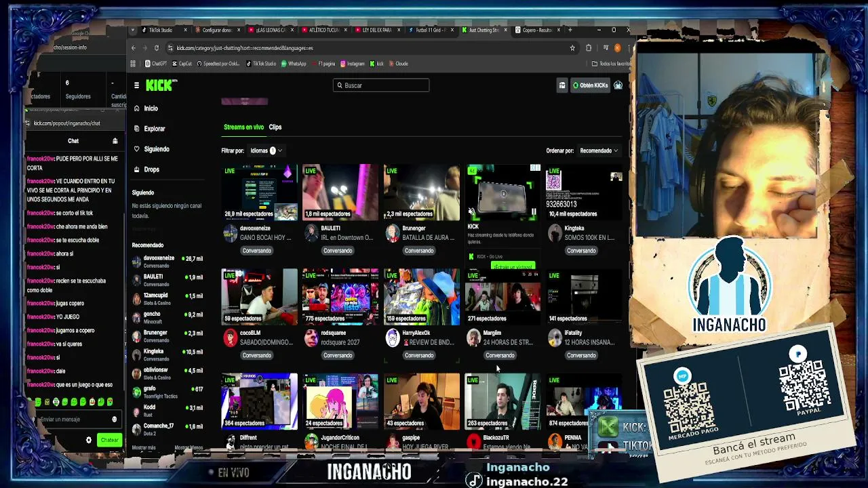Viewport: 868px width, 488px height.
Task: Collapse recommended list with Mostrar Menos
Action: tap(189, 448)
